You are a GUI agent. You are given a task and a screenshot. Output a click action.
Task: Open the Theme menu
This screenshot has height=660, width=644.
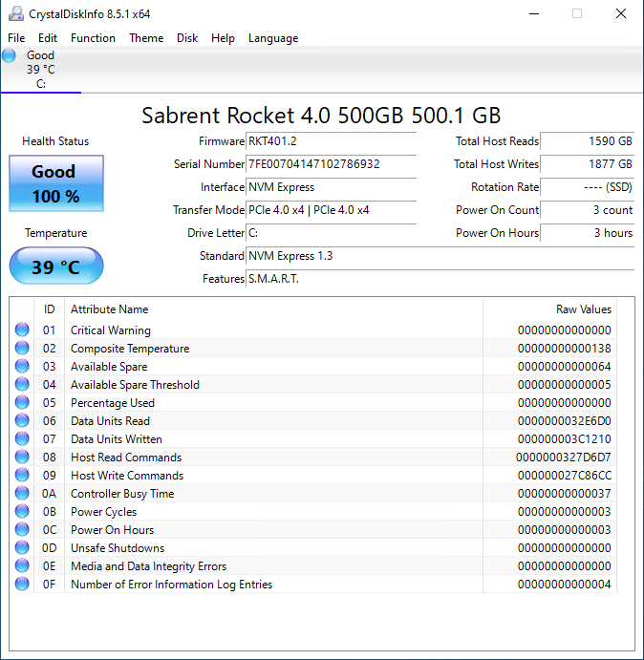146,38
